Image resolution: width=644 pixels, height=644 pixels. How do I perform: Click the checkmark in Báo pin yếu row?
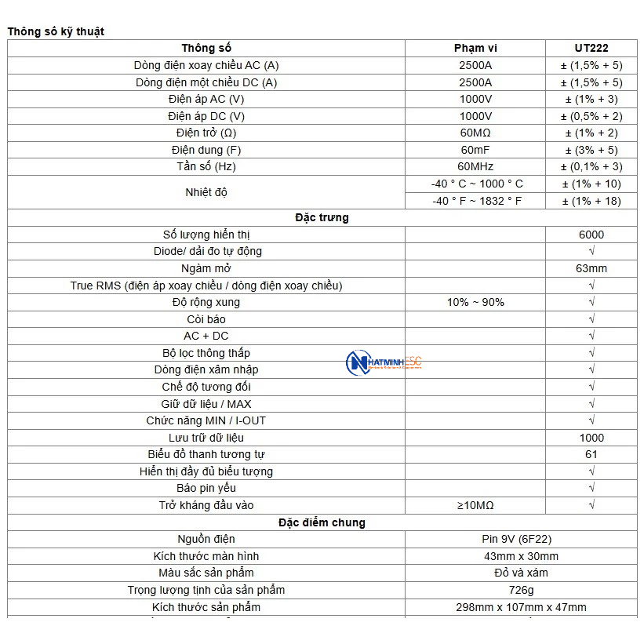pyautogui.click(x=591, y=488)
